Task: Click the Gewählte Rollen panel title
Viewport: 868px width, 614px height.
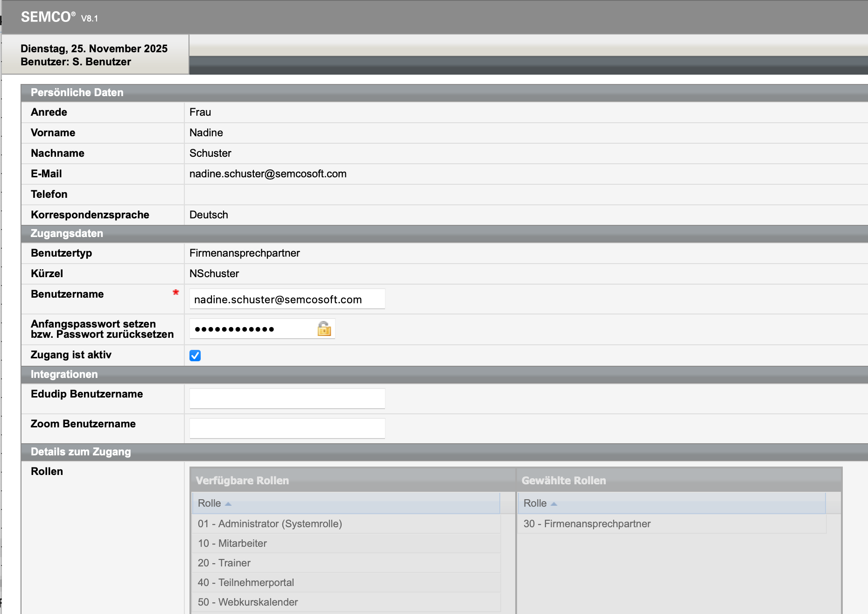Action: point(564,481)
